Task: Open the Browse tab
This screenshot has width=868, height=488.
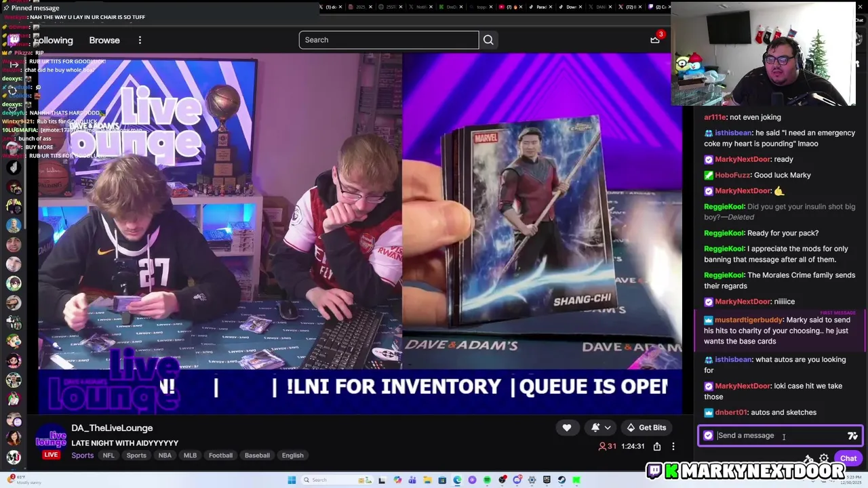Action: click(104, 40)
